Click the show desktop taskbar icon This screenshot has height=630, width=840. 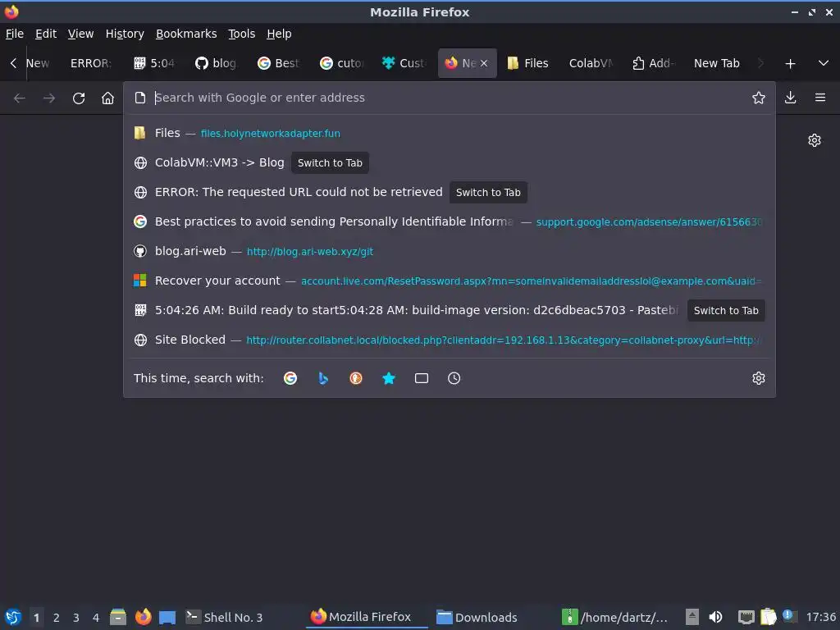coord(167,617)
